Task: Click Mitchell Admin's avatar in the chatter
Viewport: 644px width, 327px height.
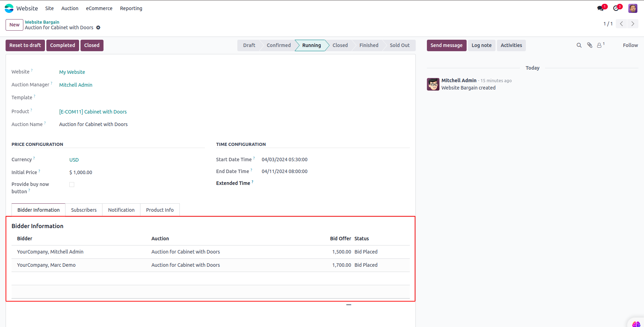Action: pyautogui.click(x=433, y=84)
